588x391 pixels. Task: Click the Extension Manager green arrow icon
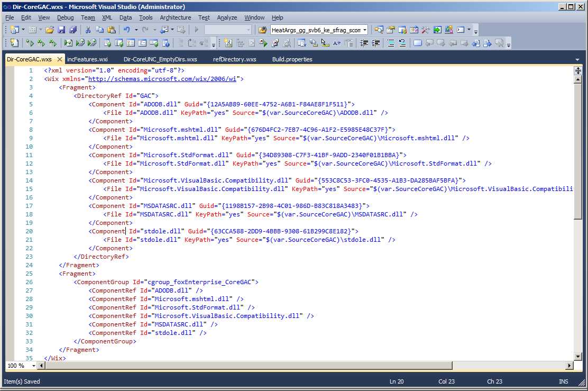click(437, 30)
